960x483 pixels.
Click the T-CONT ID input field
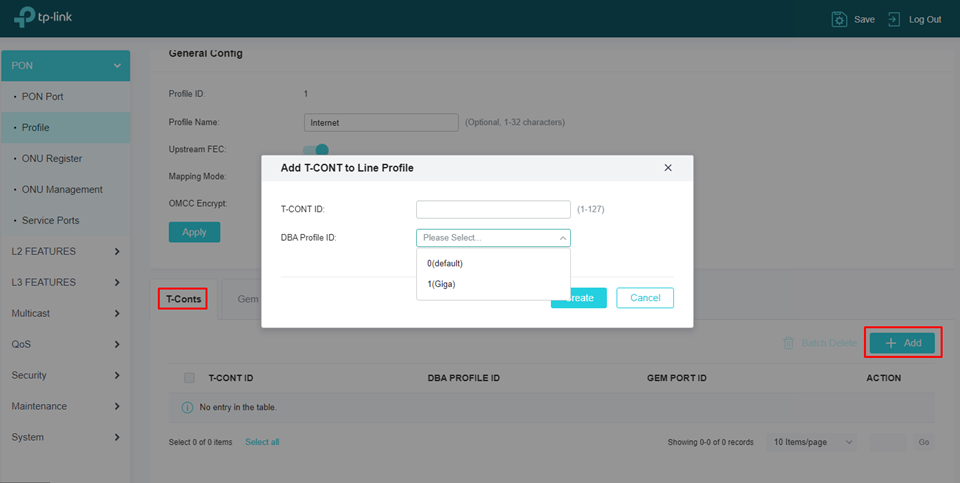[x=493, y=209]
